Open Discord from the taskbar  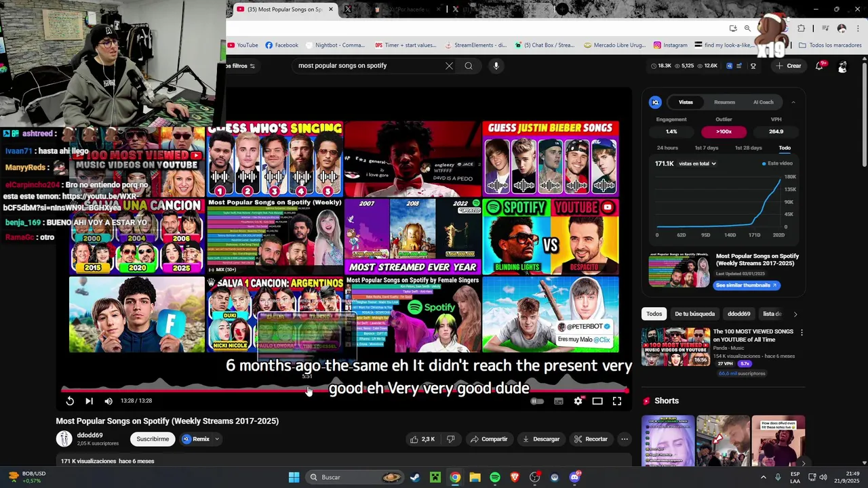574,477
